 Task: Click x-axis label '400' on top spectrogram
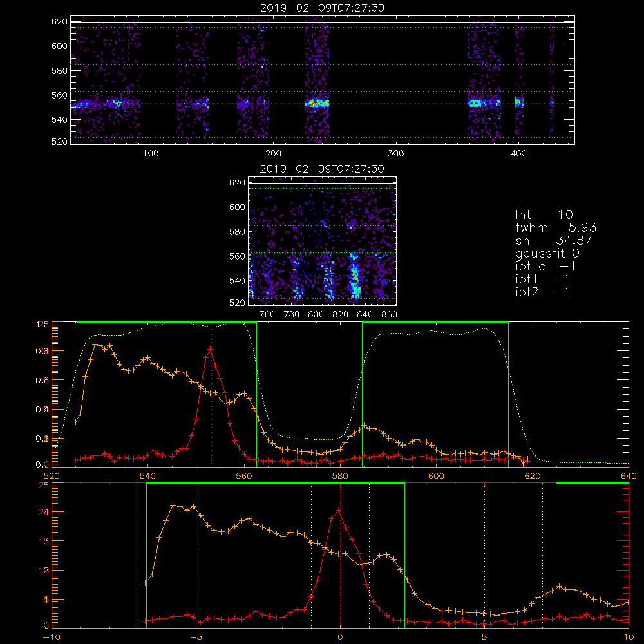pos(518,154)
